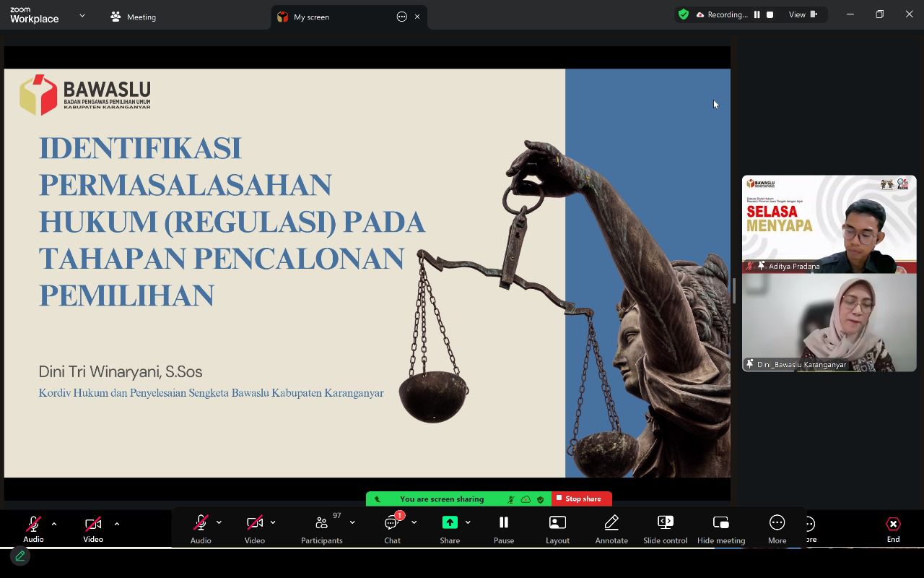924x578 pixels.
Task: Open the View options button
Action: click(803, 14)
